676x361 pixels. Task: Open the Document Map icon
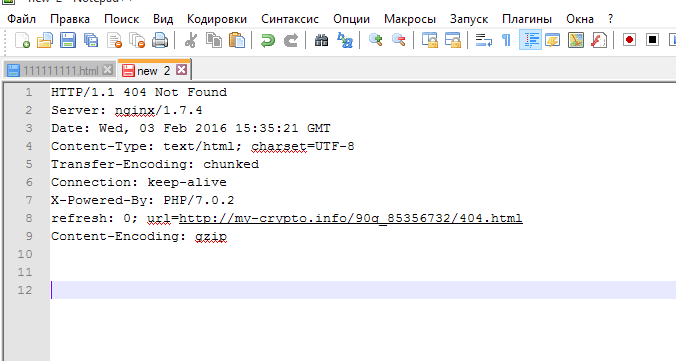coord(576,40)
